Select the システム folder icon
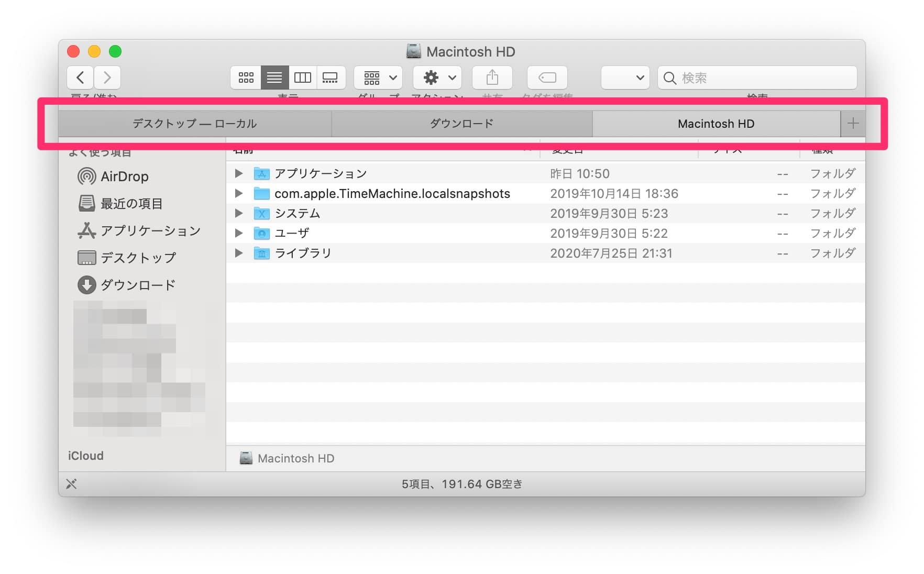Image resolution: width=924 pixels, height=574 pixels. (x=261, y=213)
